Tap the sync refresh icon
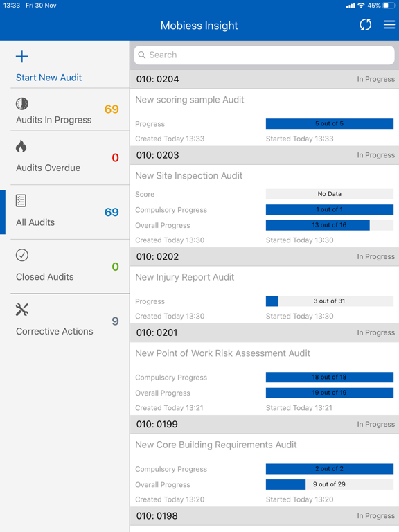This screenshot has width=399, height=532. (x=366, y=25)
